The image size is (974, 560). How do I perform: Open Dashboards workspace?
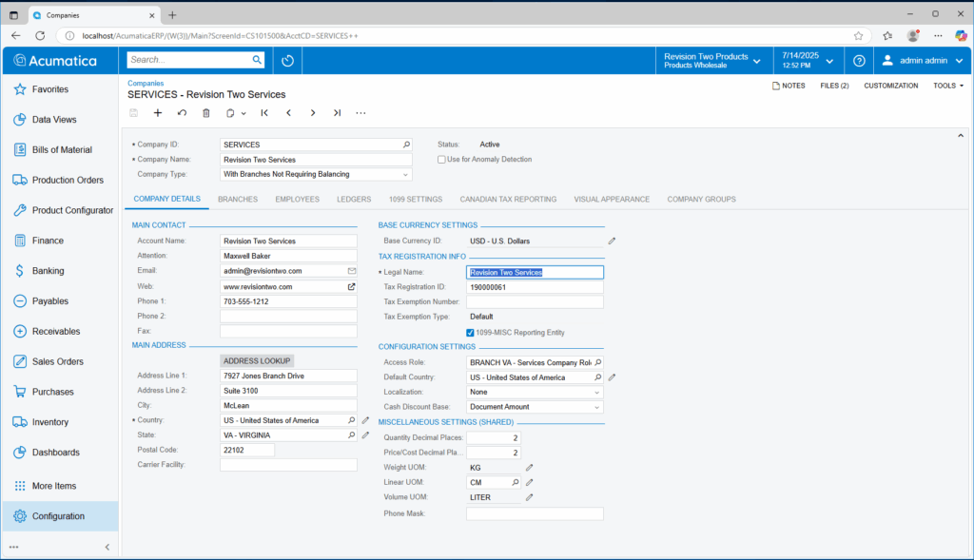[x=56, y=453]
